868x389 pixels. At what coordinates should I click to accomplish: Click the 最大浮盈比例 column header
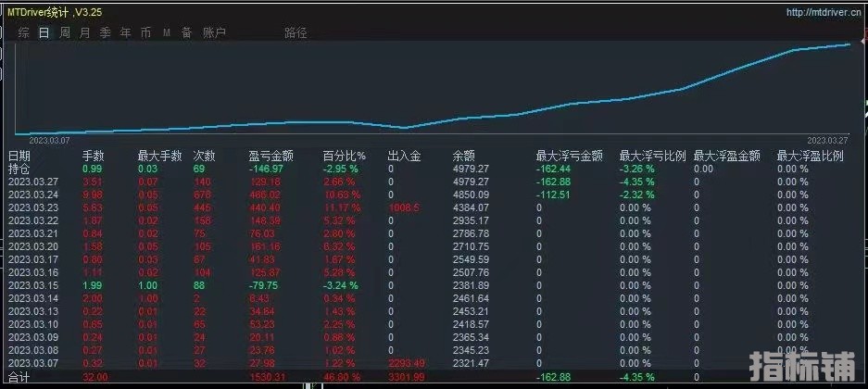(810, 157)
